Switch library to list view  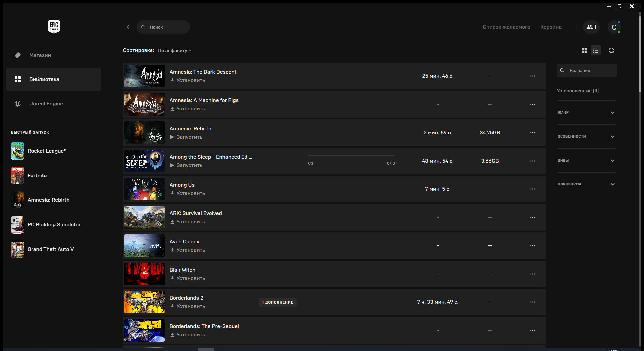click(x=596, y=50)
